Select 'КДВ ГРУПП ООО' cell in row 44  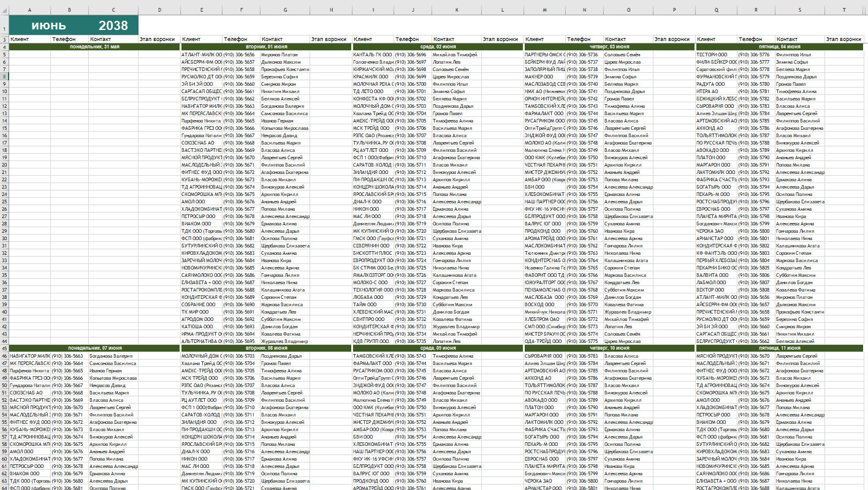(373, 341)
